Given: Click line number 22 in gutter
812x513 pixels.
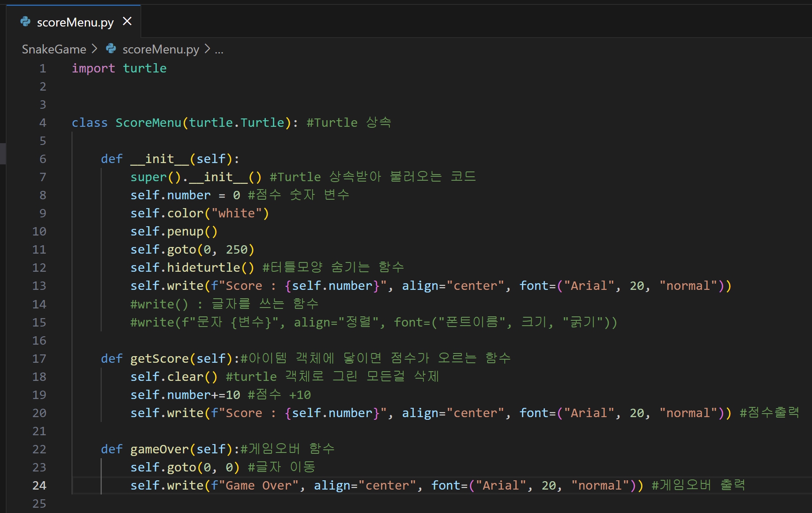Looking at the screenshot, I should click(x=39, y=449).
